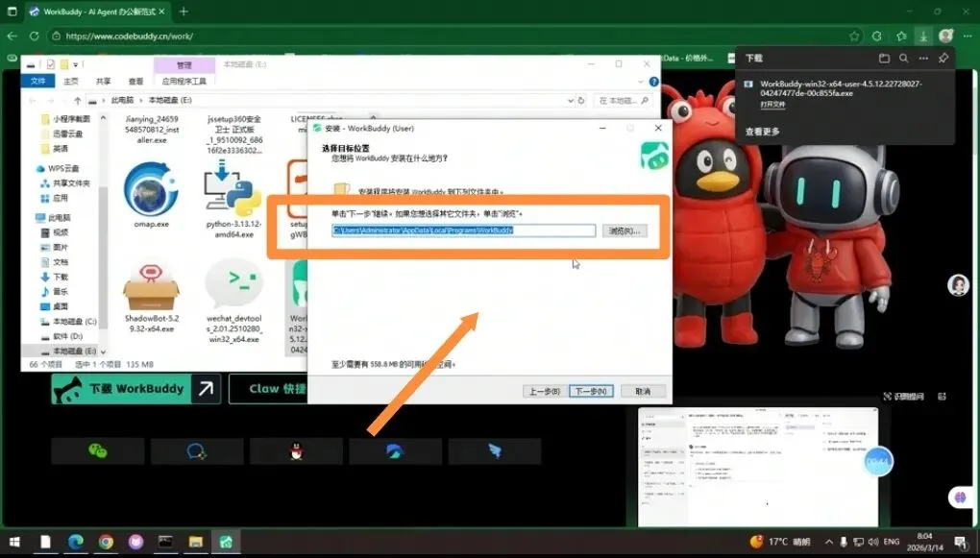Click the File Explorer search box
This screenshot has height=558, width=980.
click(624, 100)
